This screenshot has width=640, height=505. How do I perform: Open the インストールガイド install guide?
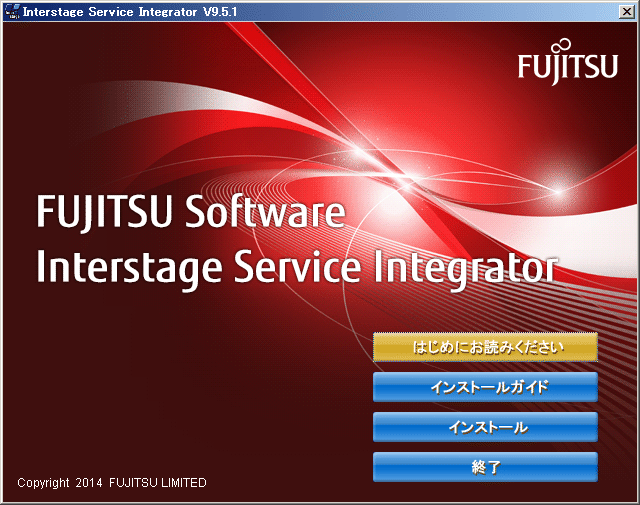click(x=485, y=387)
